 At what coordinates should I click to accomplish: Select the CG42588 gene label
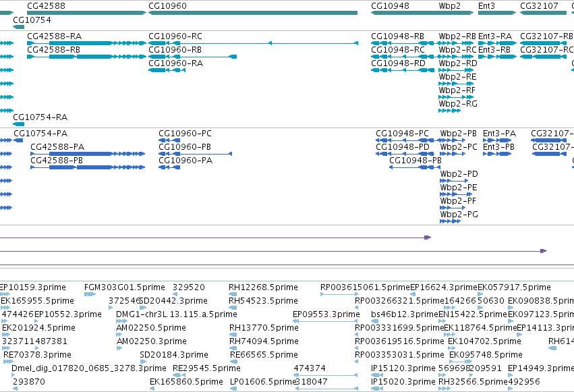click(x=46, y=6)
